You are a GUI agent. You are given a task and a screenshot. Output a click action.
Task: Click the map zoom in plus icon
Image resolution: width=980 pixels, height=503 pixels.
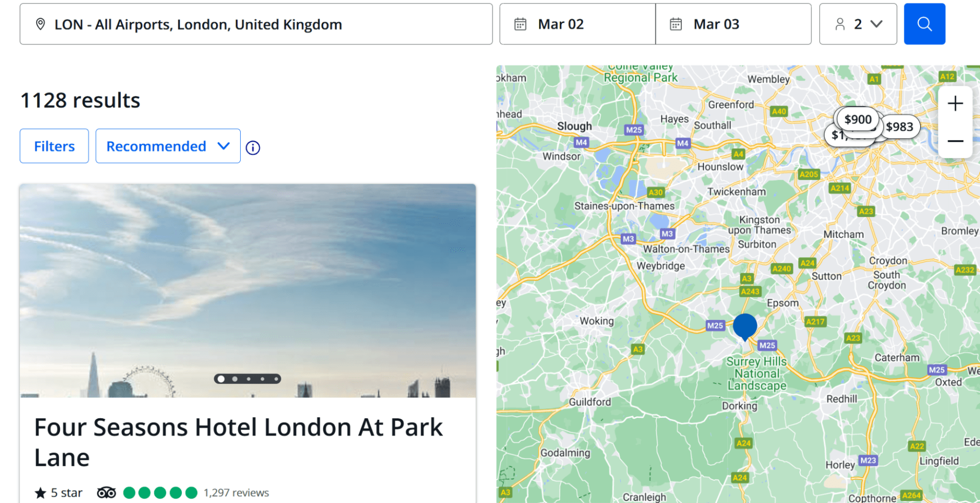click(x=955, y=104)
